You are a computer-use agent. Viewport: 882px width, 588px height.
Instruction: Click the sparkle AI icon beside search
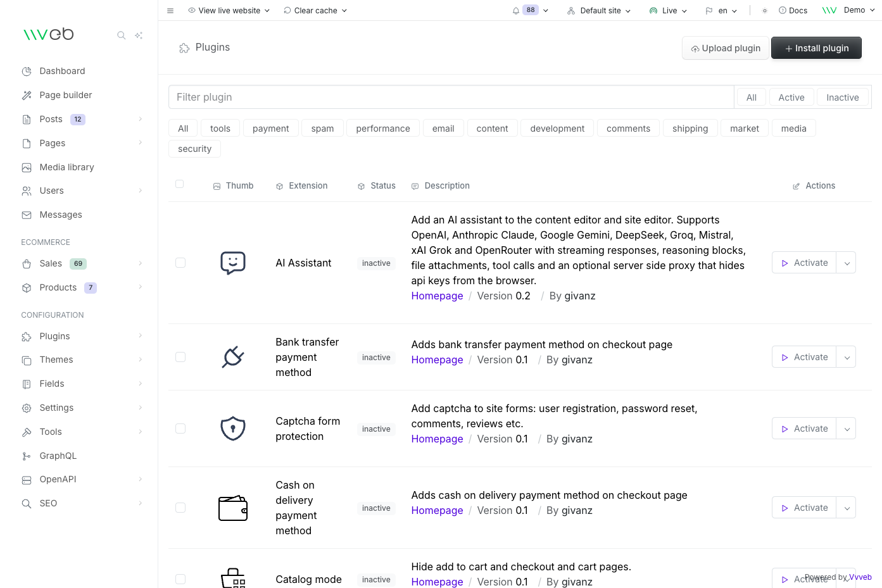click(x=139, y=35)
